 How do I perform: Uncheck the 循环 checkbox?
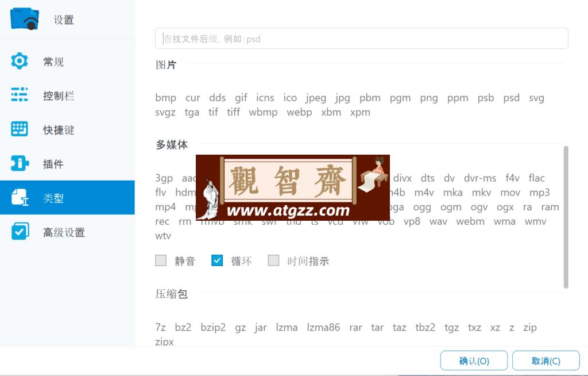(217, 260)
